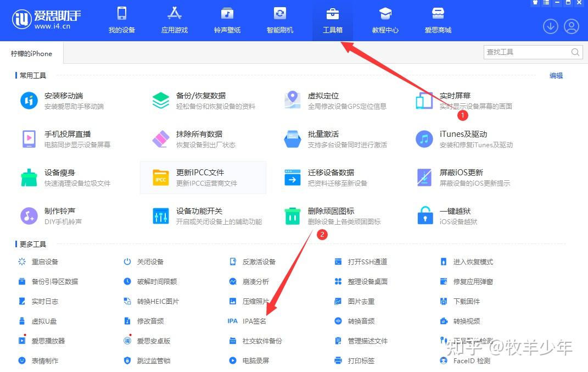Screen dimensions: 588x372
Task: Open 压缩照片 tool
Action: click(249, 302)
